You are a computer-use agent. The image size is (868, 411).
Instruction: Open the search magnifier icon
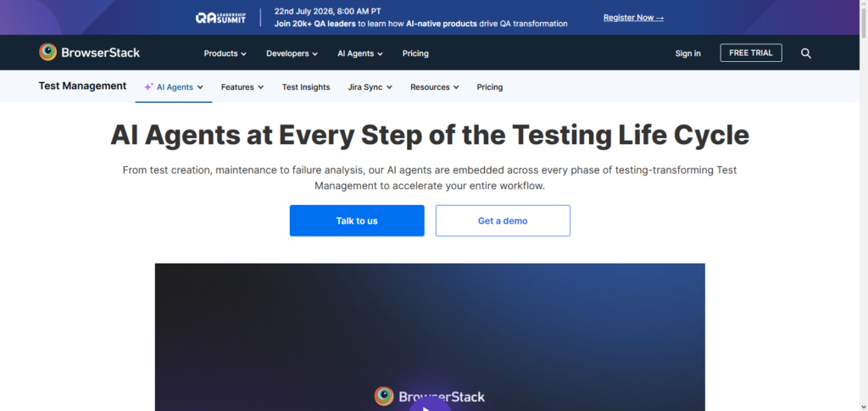click(x=806, y=53)
